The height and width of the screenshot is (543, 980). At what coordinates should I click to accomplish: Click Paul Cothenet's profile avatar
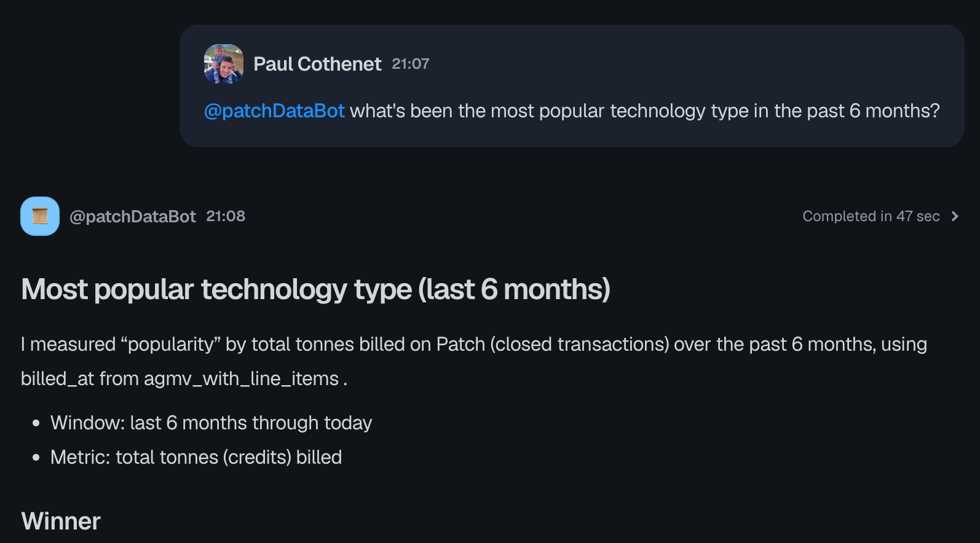224,64
